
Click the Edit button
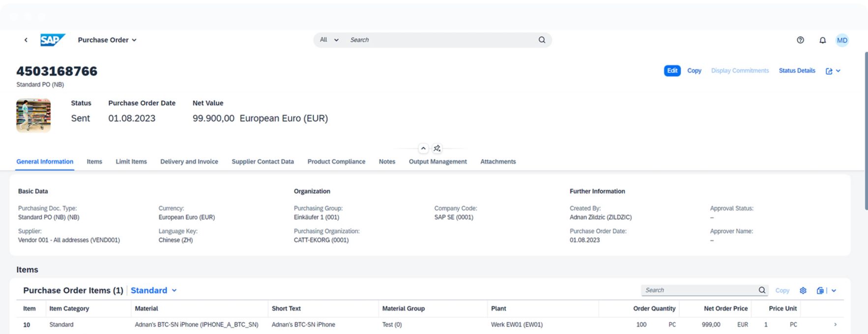(672, 71)
